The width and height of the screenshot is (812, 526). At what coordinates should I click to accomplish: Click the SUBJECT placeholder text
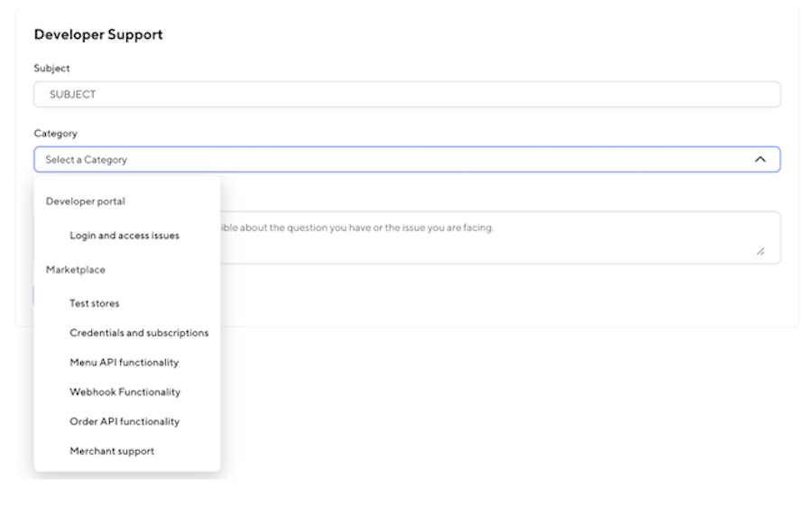point(73,95)
